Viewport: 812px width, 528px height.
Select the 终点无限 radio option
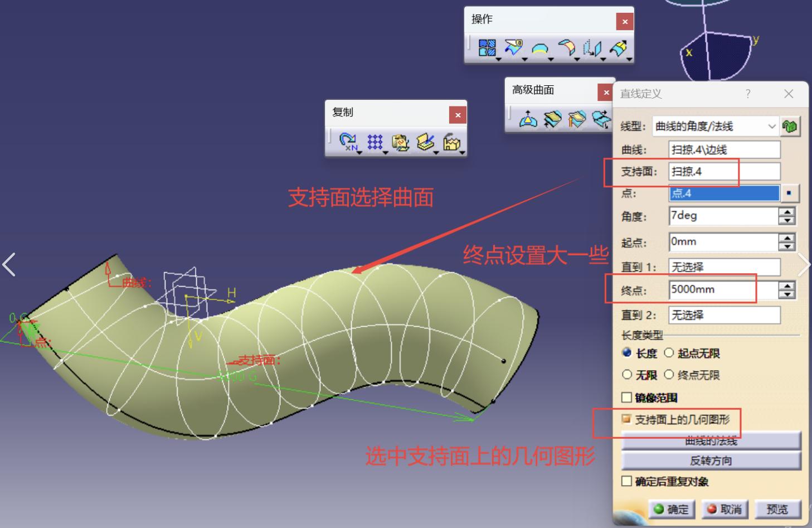(669, 375)
